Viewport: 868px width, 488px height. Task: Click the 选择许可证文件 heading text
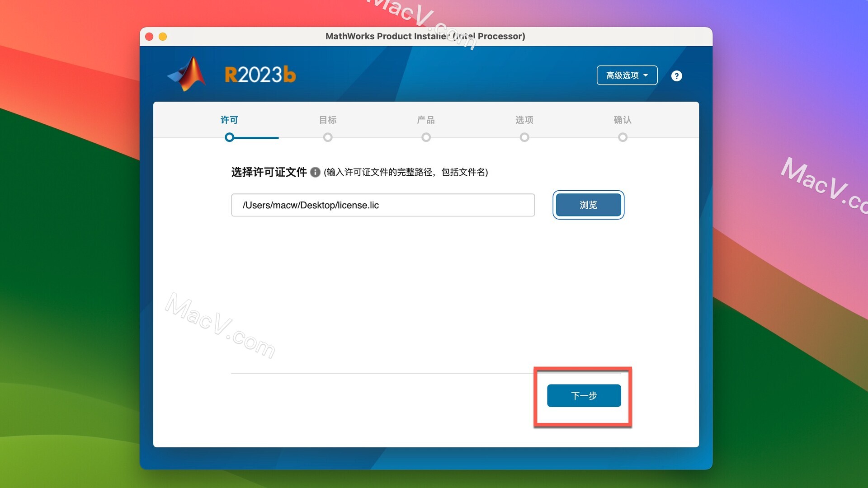tap(269, 172)
